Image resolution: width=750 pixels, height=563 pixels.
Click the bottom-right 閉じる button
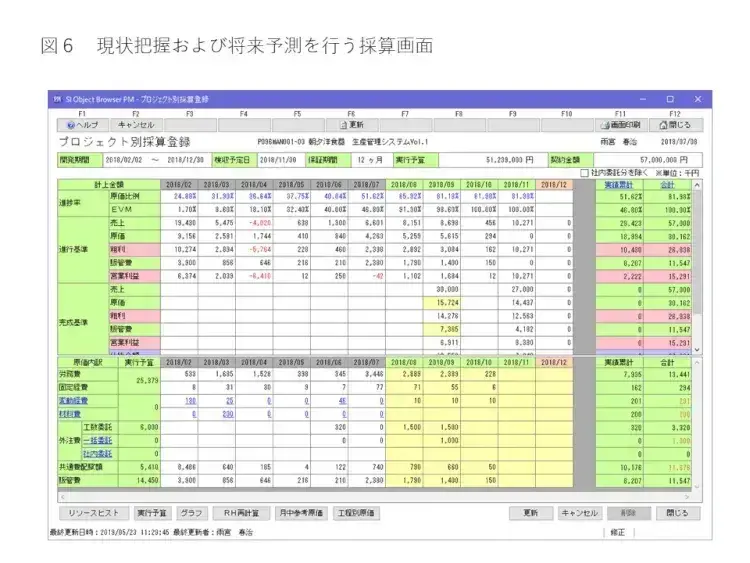677,513
